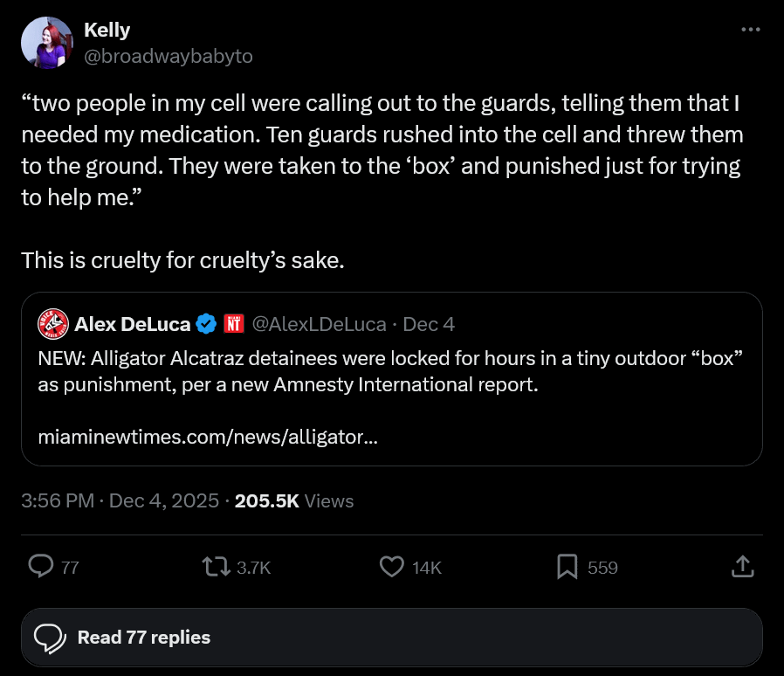Open the Kelly display name link
Viewport: 784px width, 676px height.
click(x=107, y=30)
